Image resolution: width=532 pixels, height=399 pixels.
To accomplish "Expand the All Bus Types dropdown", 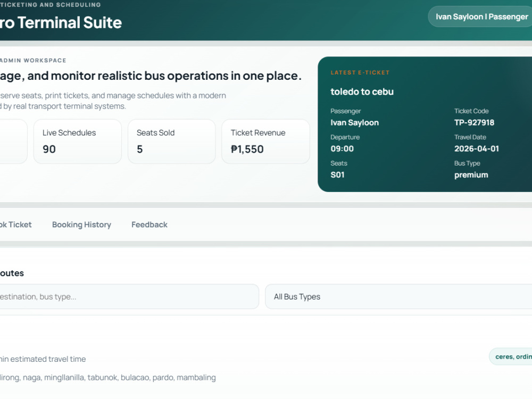I will (x=398, y=296).
